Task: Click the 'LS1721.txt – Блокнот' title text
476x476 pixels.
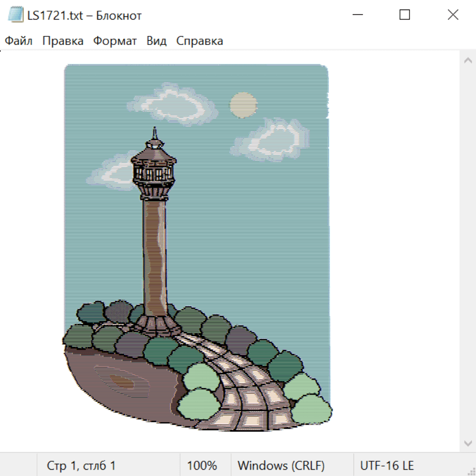Action: pyautogui.click(x=85, y=15)
